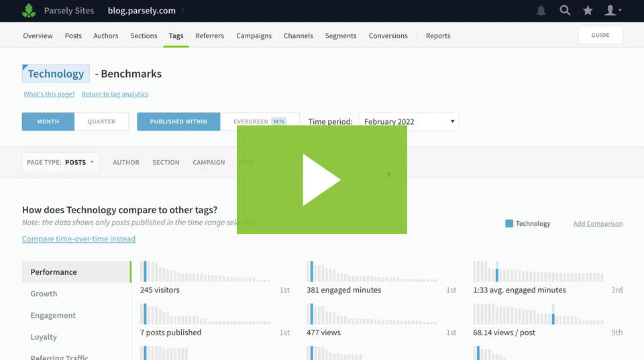Select Referring Traffic in the sidebar

point(59,357)
